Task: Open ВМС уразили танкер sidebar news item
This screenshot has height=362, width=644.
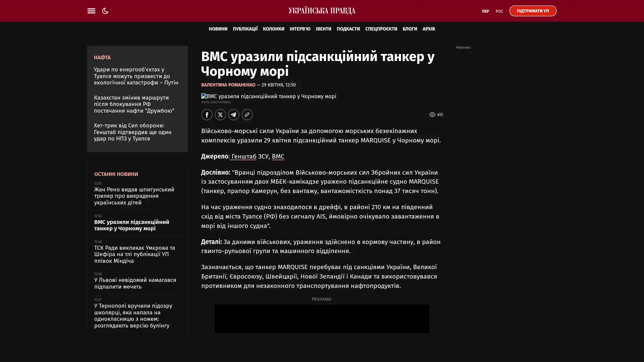Action: pyautogui.click(x=131, y=225)
